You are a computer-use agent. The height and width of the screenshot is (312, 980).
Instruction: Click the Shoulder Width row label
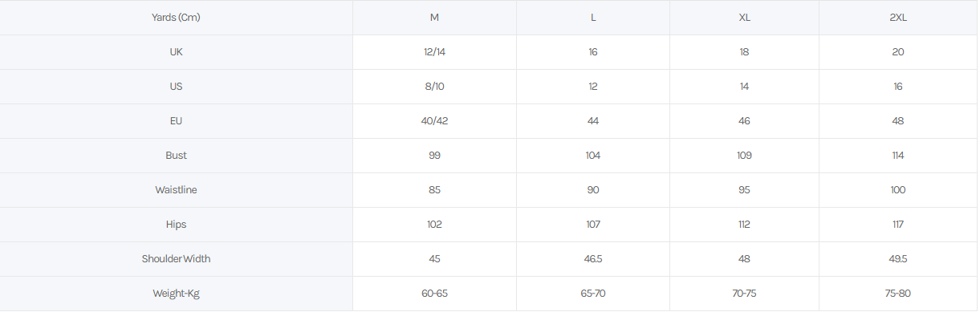tap(176, 259)
